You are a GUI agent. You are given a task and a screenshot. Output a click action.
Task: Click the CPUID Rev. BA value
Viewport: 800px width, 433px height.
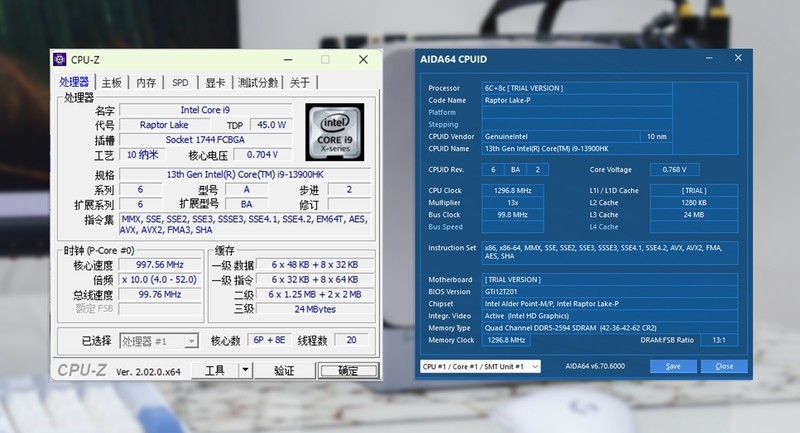pyautogui.click(x=515, y=169)
